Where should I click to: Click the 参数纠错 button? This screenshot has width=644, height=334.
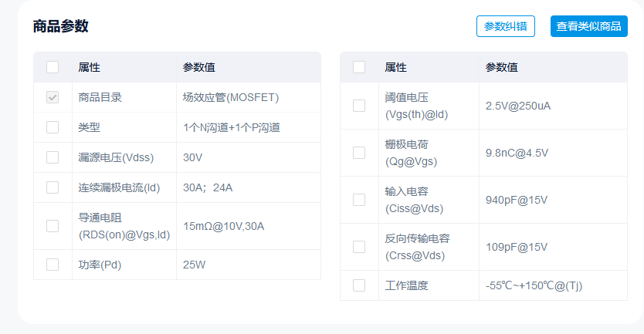click(505, 26)
